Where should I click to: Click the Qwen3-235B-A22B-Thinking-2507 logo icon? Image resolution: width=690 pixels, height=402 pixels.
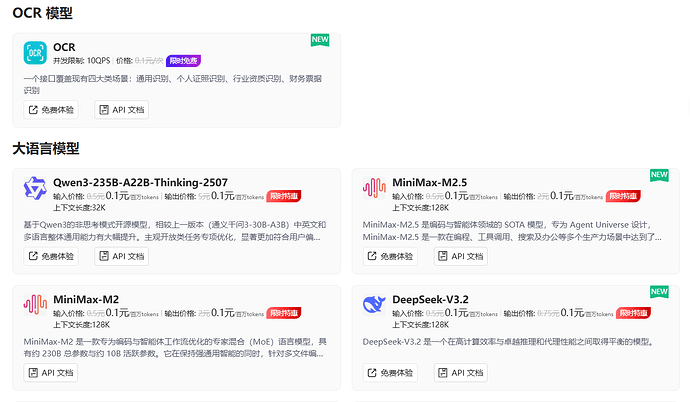click(x=35, y=188)
